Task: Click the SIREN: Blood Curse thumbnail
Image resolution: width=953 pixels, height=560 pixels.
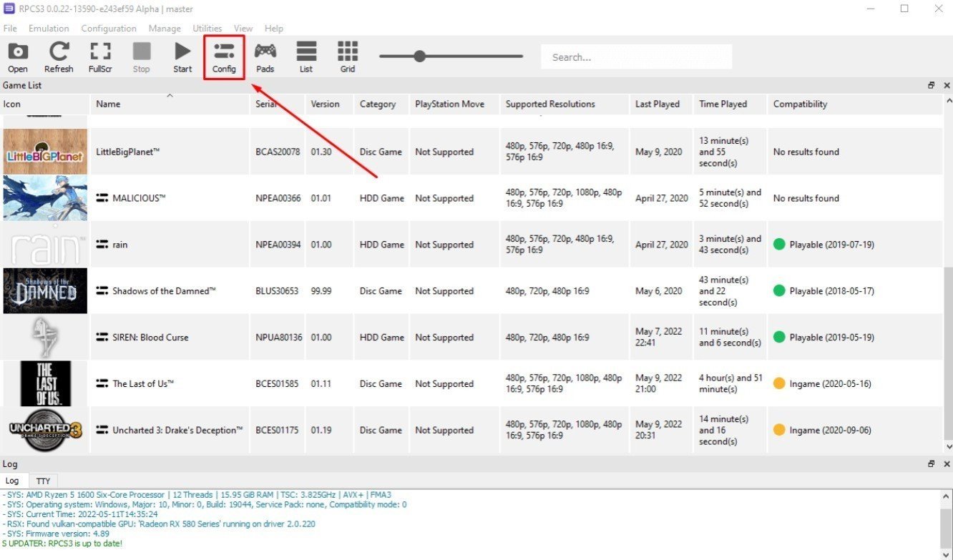Action: pyautogui.click(x=45, y=338)
